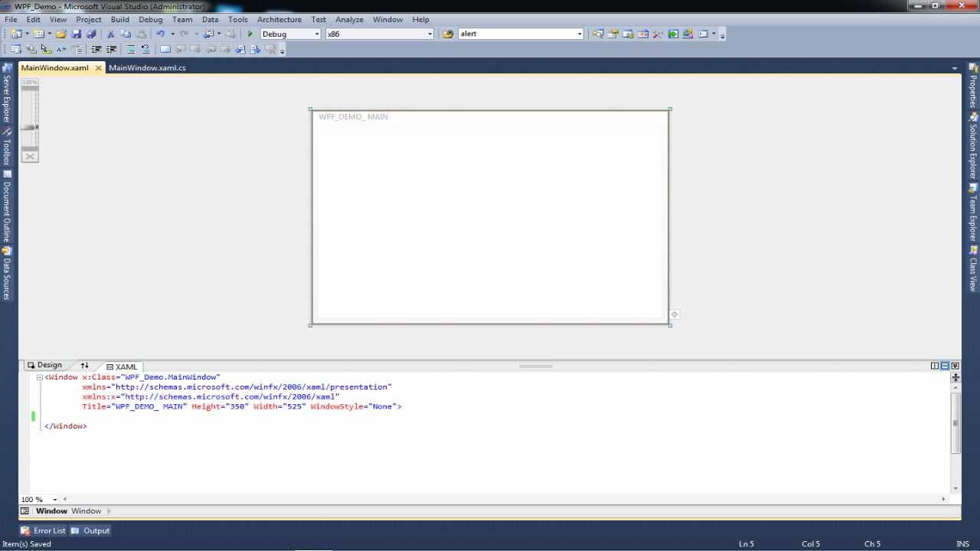Click the Copy icon in toolbar

126,34
